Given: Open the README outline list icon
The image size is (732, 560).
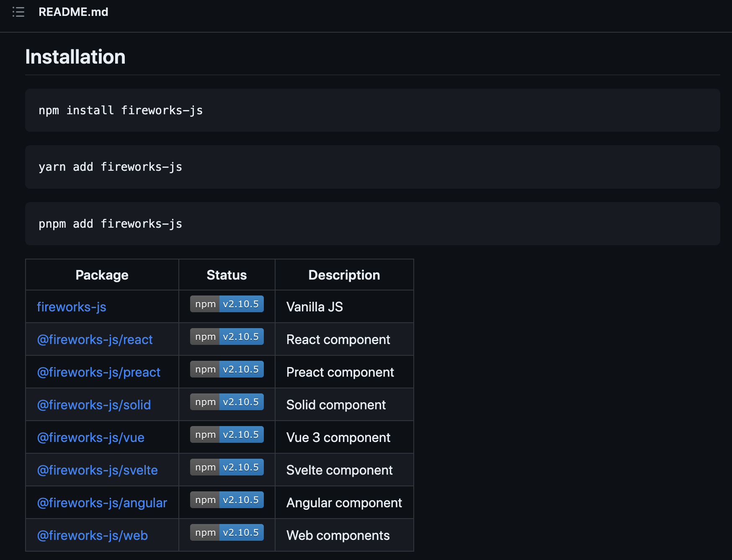Looking at the screenshot, I should click(18, 12).
